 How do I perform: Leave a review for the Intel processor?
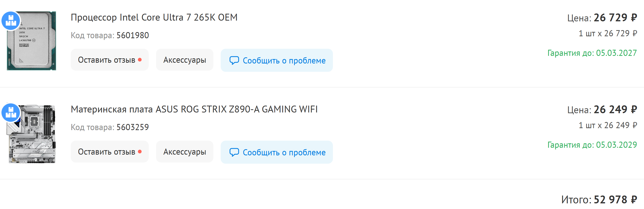tap(110, 60)
